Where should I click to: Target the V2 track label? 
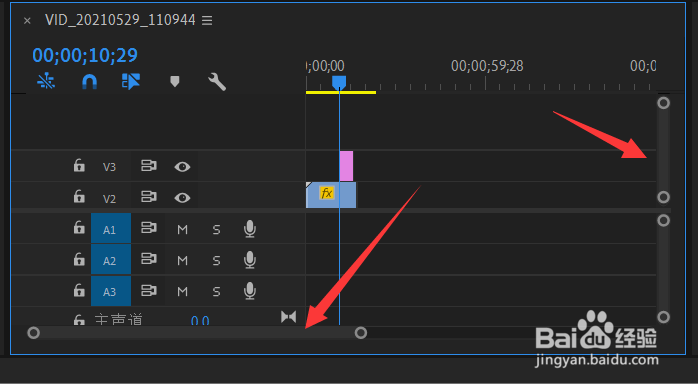point(110,198)
